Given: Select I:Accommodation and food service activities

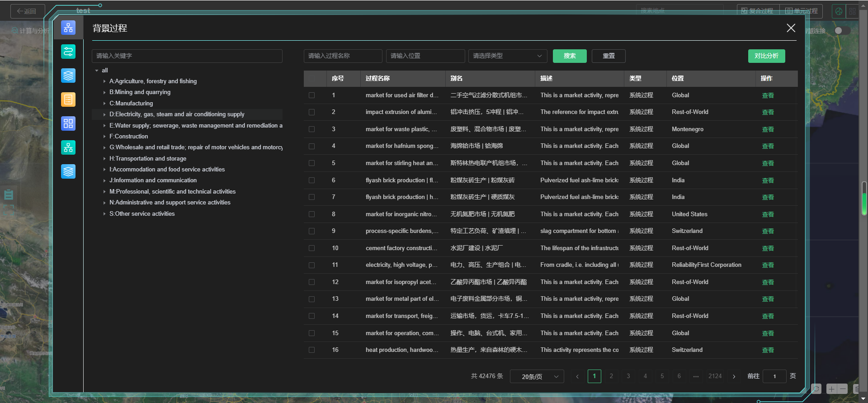Looking at the screenshot, I should [x=167, y=170].
